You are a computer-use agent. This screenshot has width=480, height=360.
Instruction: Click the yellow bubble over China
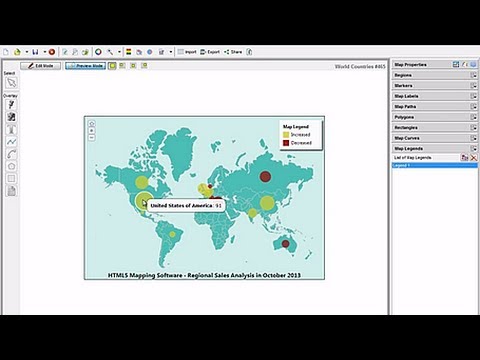[x=267, y=203]
